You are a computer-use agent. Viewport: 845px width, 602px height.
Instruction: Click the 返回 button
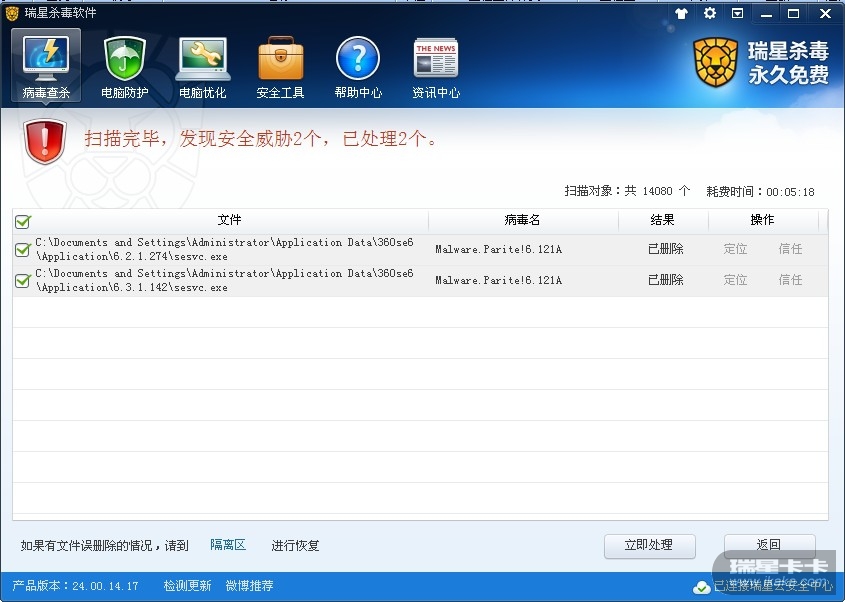pos(769,545)
